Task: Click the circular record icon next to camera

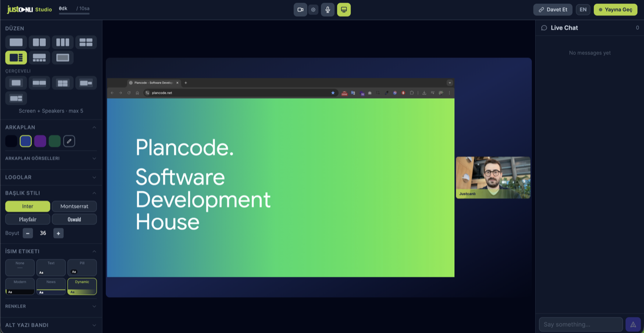Action: click(313, 10)
